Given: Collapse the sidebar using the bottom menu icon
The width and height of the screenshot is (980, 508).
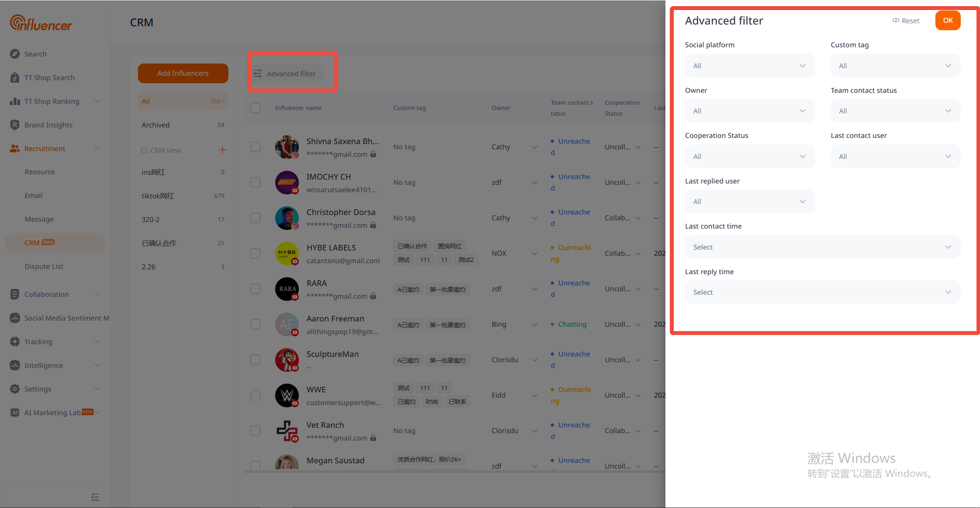Looking at the screenshot, I should pos(95,497).
